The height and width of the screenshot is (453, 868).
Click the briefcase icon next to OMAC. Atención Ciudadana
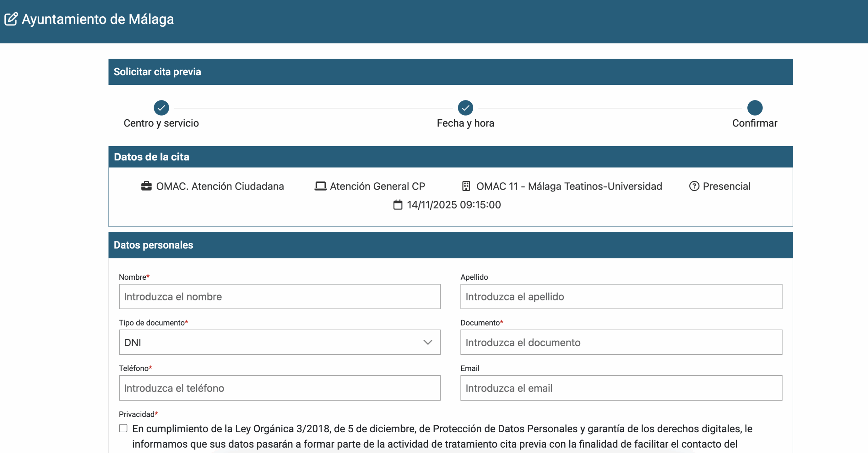[x=146, y=186]
